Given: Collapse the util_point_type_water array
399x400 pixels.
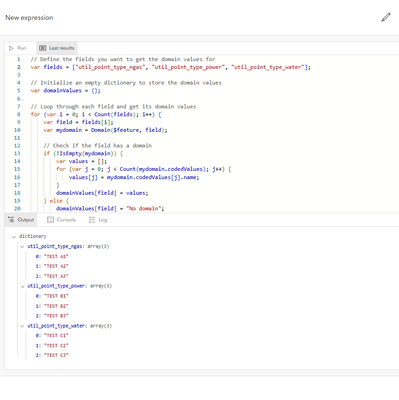Looking at the screenshot, I should click(x=22, y=326).
